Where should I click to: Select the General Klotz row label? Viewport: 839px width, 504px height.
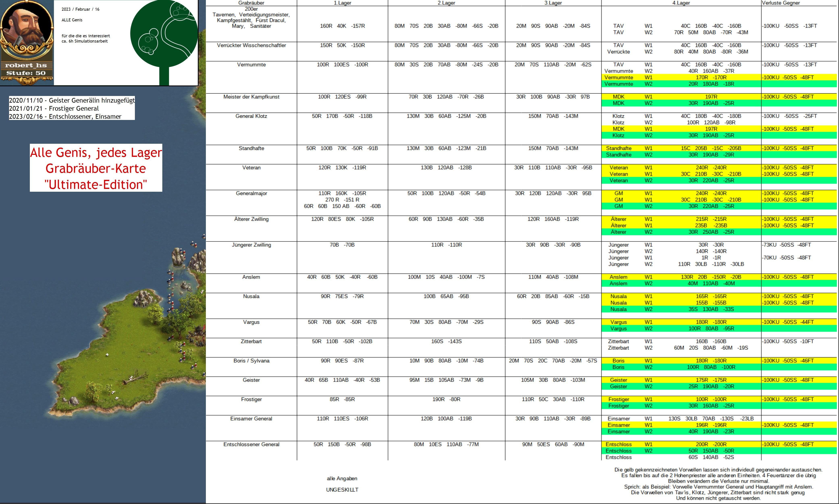coord(251,116)
